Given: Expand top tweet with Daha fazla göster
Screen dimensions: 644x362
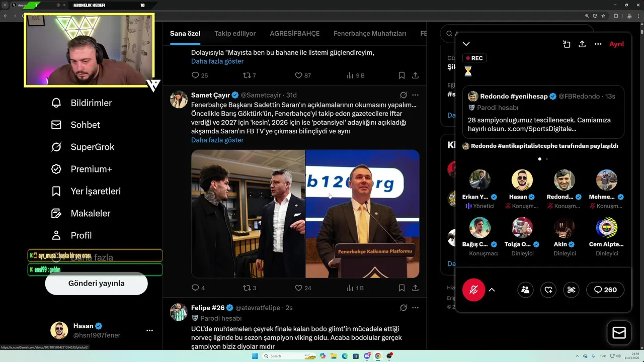Looking at the screenshot, I should click(217, 61).
